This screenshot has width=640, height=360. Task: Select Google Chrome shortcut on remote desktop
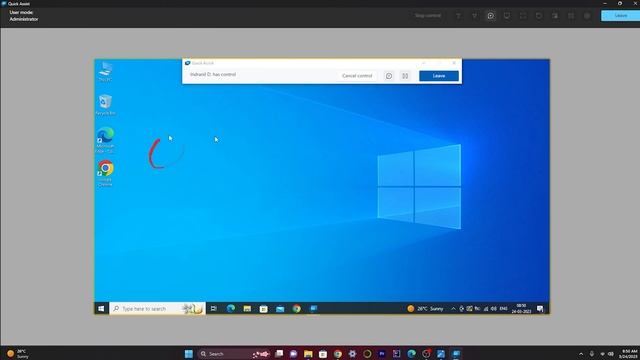105,173
